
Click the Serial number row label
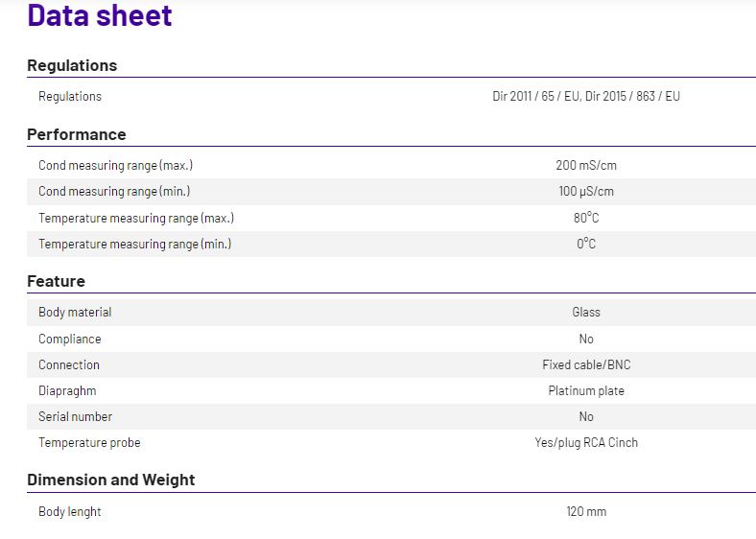(x=75, y=416)
